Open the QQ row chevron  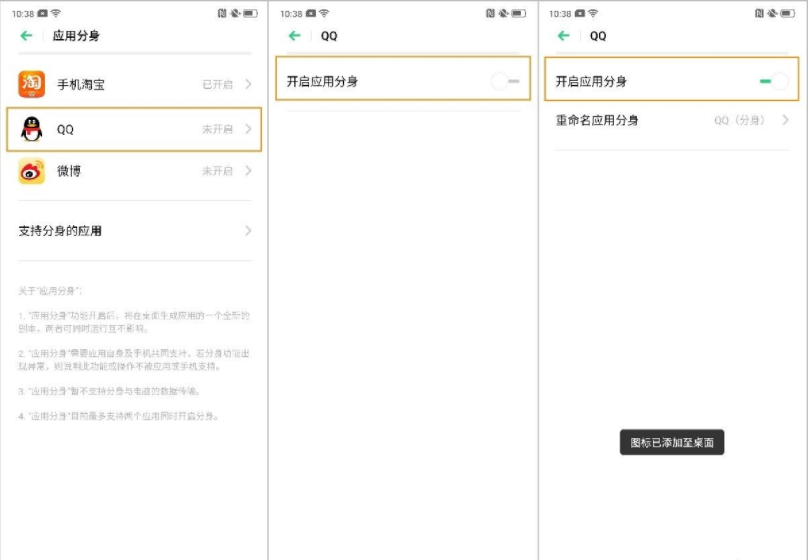(248, 129)
